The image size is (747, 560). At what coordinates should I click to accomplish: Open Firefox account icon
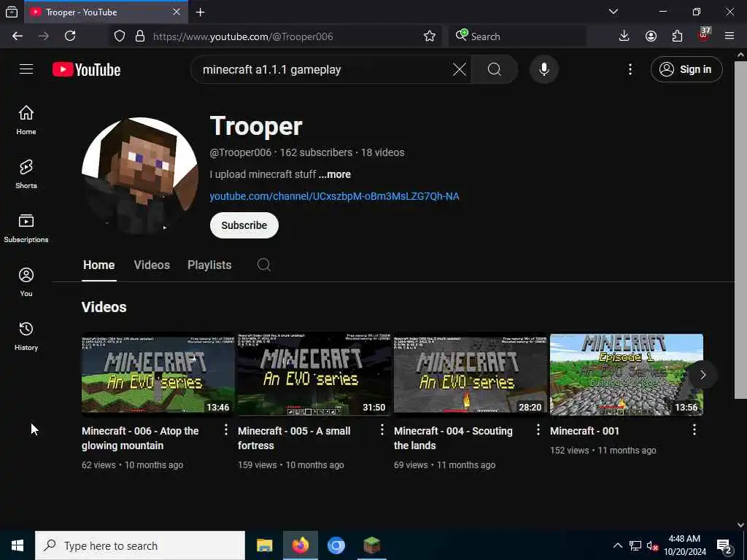pos(651,36)
